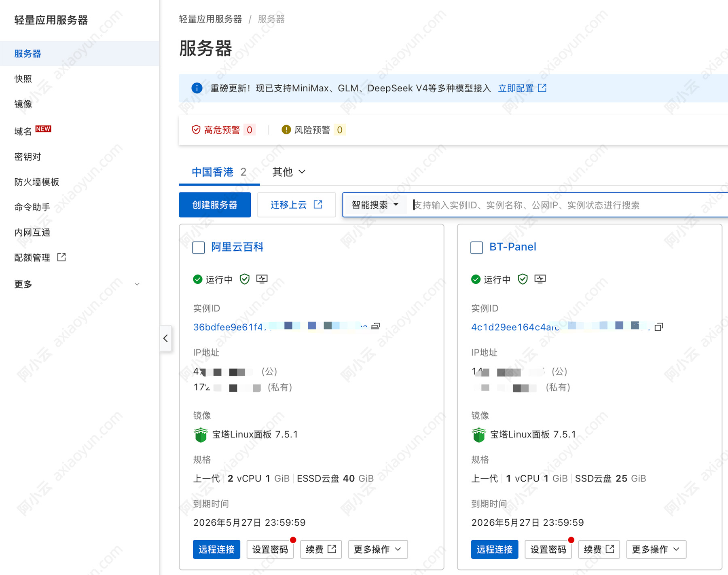Viewport: 728px width, 575px height.
Task: Click 设置密码 for 阿里云百科
Action: click(x=270, y=550)
